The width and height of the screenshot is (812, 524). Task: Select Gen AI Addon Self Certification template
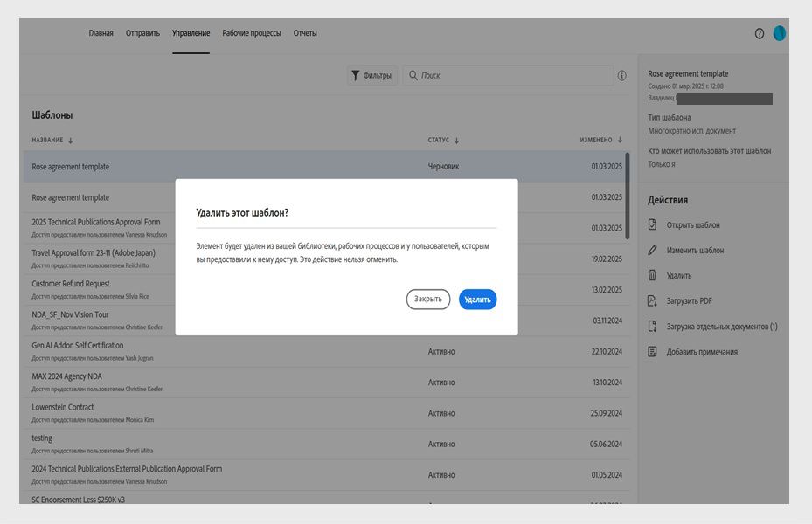(326, 351)
